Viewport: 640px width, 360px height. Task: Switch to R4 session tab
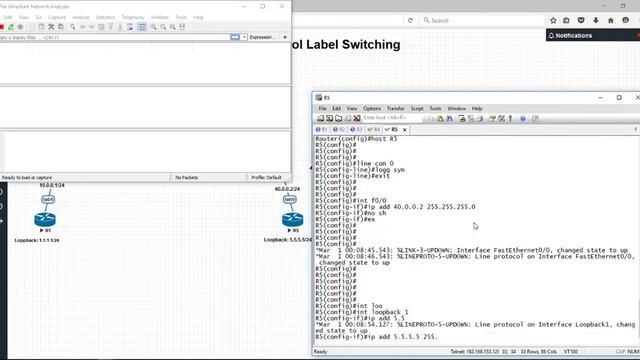[373, 129]
